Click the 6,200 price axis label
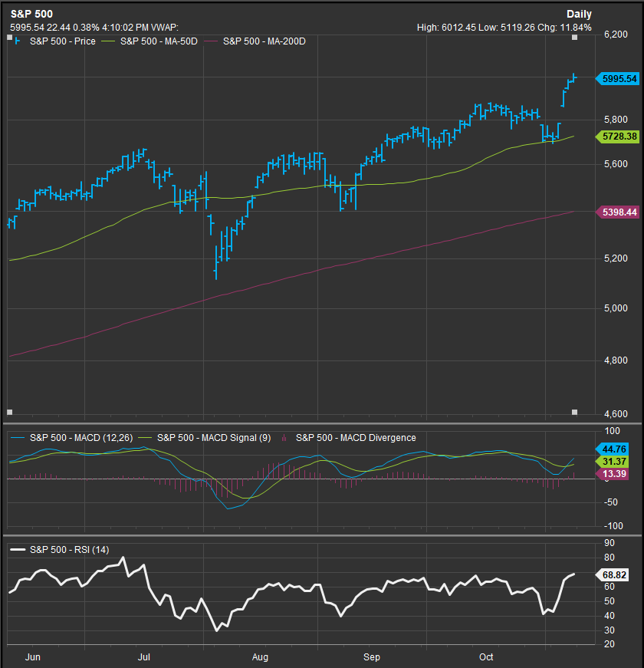 click(616, 35)
